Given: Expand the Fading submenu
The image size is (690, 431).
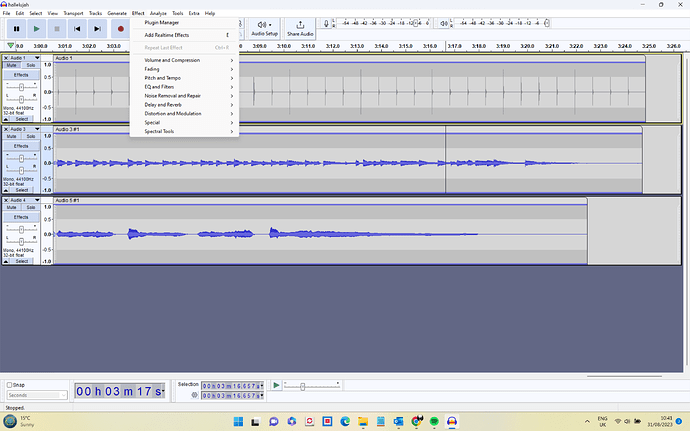Looking at the screenshot, I should (x=184, y=69).
